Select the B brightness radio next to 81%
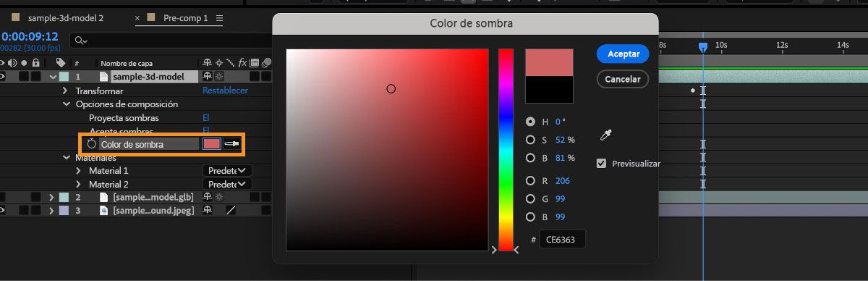The height and width of the screenshot is (281, 868). pos(531,158)
